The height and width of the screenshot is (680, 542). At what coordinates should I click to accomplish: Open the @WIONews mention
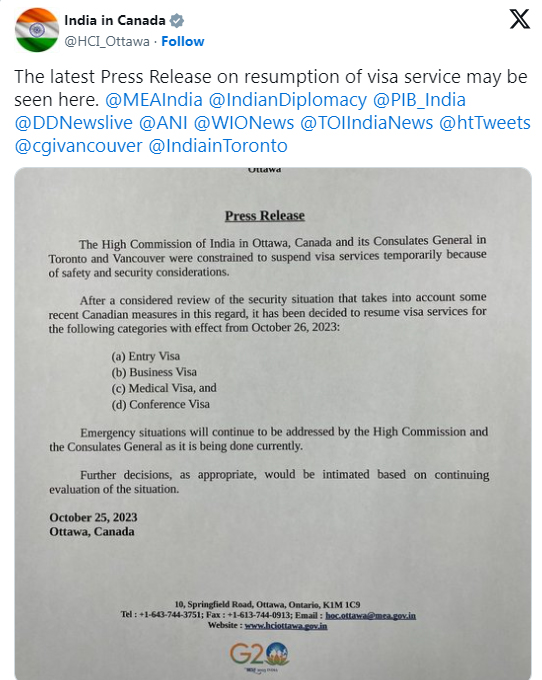[x=244, y=123]
